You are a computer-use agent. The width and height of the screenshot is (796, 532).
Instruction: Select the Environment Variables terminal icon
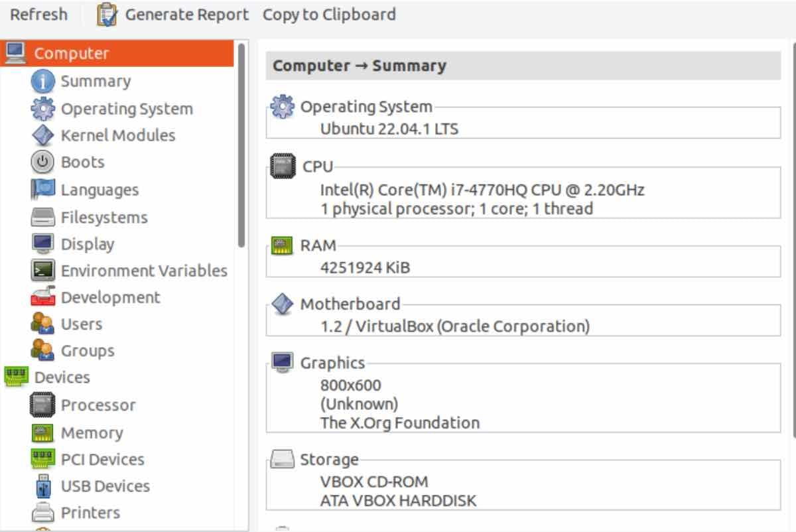42,270
